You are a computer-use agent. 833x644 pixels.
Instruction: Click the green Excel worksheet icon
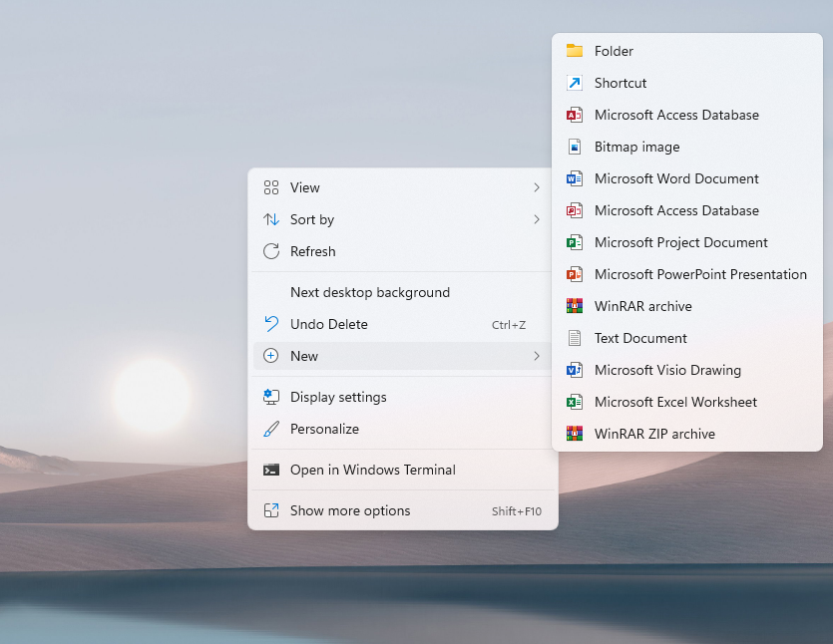pos(575,402)
